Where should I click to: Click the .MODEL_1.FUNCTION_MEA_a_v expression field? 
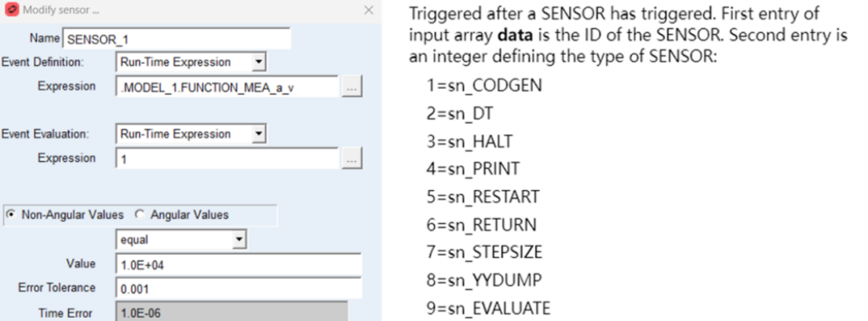click(x=226, y=86)
